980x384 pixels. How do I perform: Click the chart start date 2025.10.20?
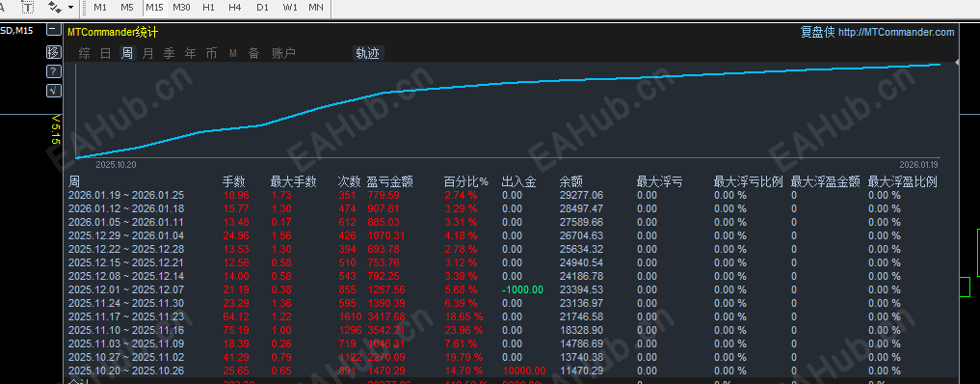click(116, 164)
